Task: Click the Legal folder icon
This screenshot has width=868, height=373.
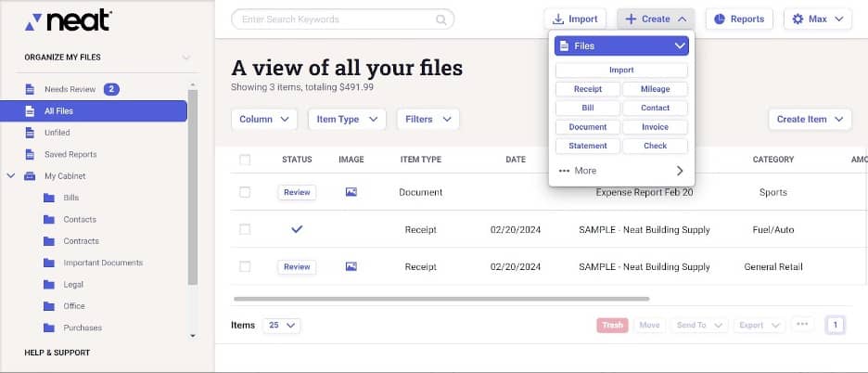Action: coord(49,284)
